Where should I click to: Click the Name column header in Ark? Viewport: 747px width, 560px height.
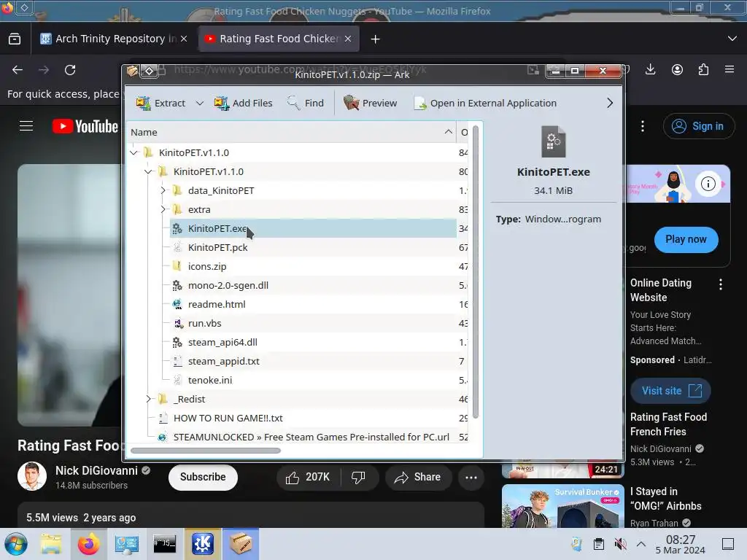tap(290, 133)
